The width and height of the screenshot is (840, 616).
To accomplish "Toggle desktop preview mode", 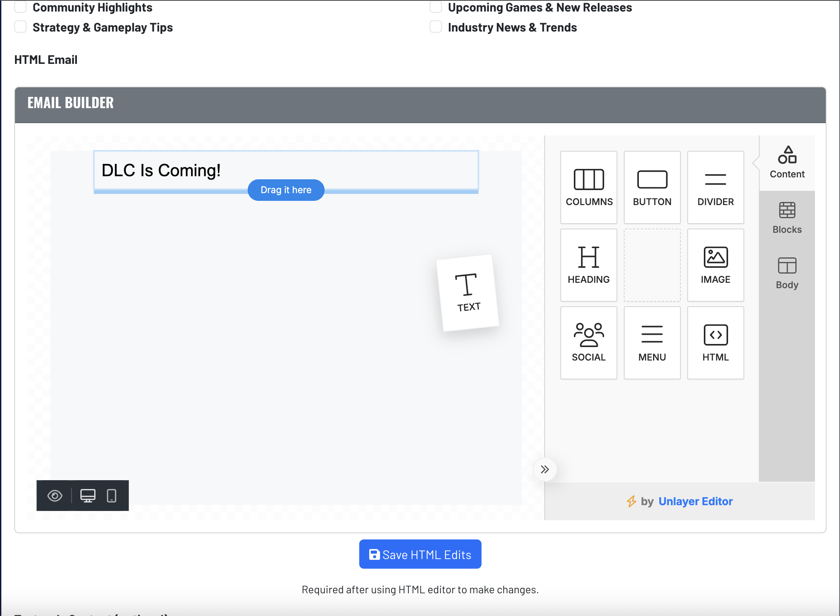I will tap(88, 496).
